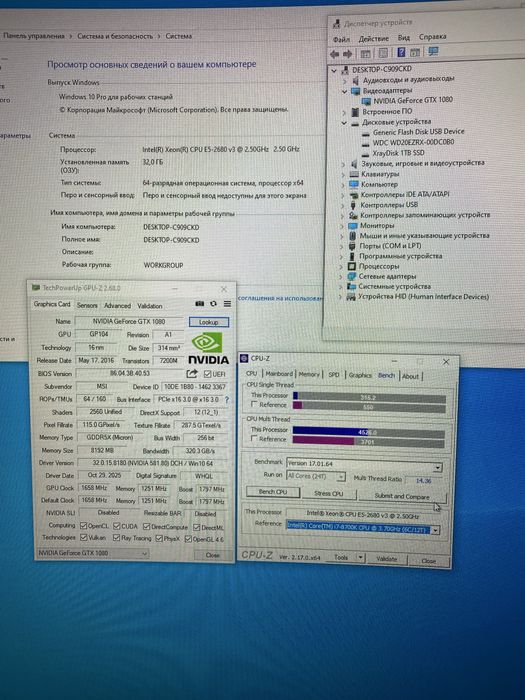525x700 pixels.
Task: Open the Справка menu in Device Manager
Action: coord(432,37)
